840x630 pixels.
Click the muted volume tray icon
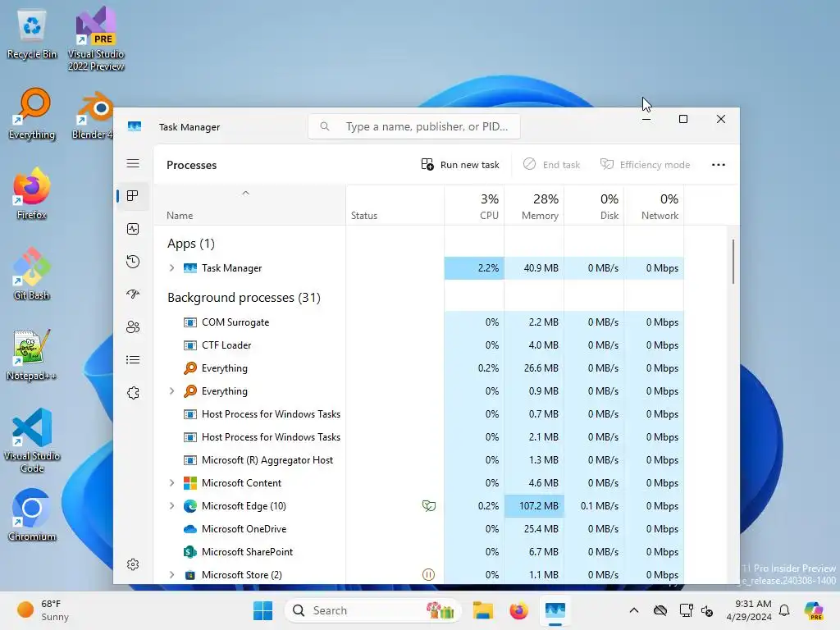coord(707,610)
